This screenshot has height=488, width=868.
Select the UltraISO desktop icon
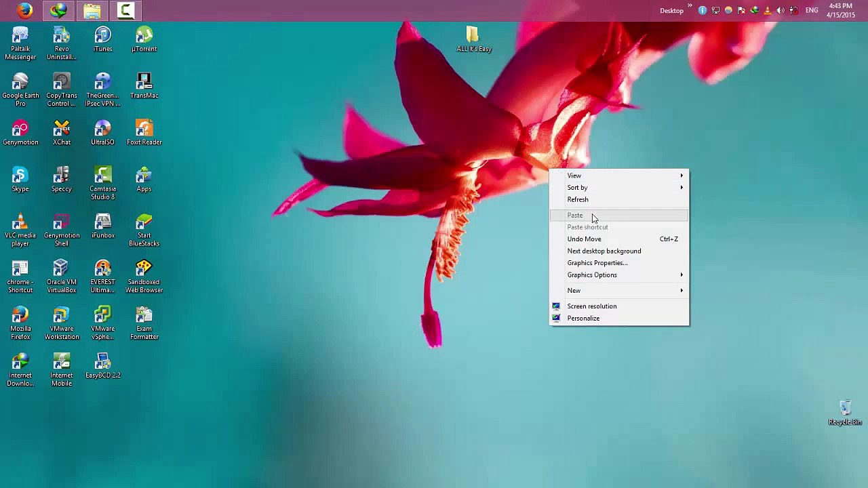(103, 133)
